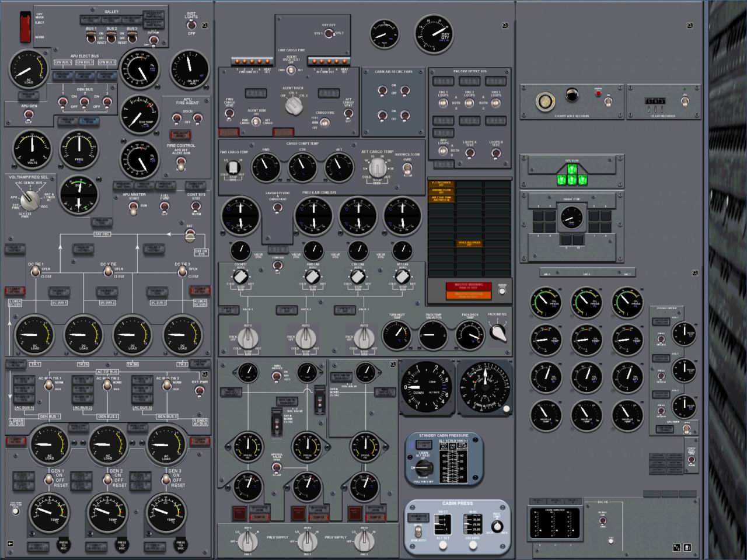
Task: Flip the GEN 2 on/off switch
Action: pyautogui.click(x=107, y=480)
